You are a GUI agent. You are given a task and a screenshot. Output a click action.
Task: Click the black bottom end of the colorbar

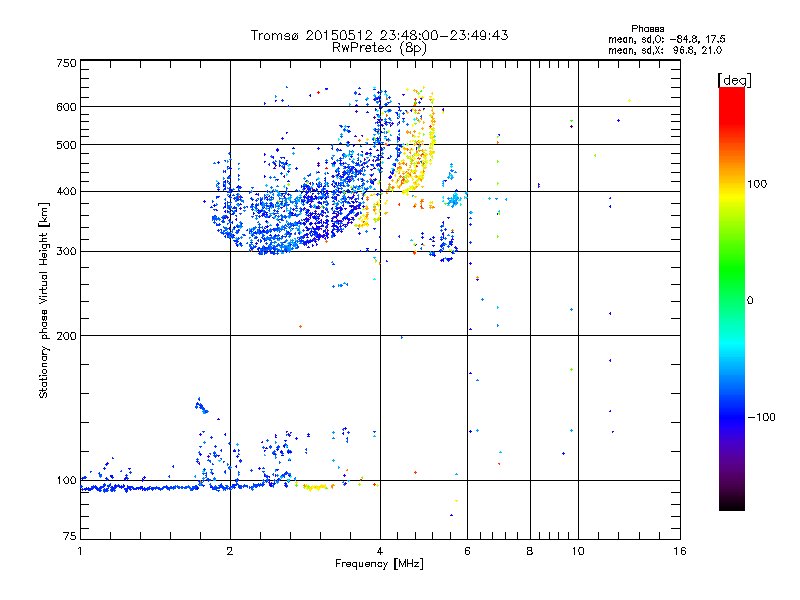pyautogui.click(x=732, y=503)
